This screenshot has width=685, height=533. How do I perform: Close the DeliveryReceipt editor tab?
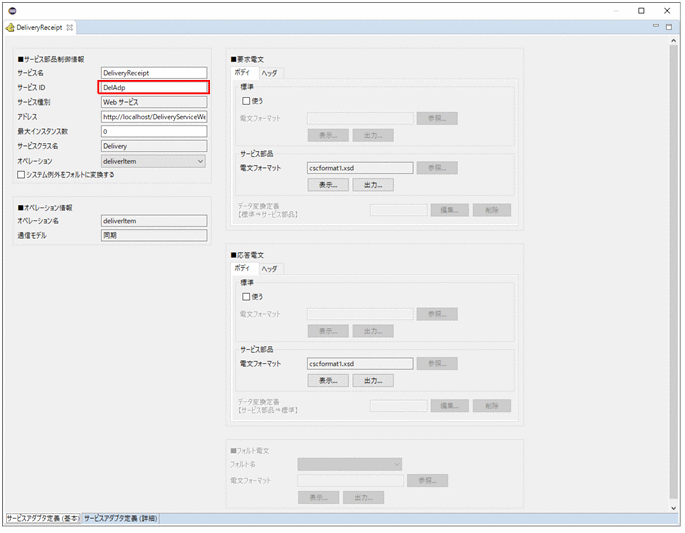69,28
